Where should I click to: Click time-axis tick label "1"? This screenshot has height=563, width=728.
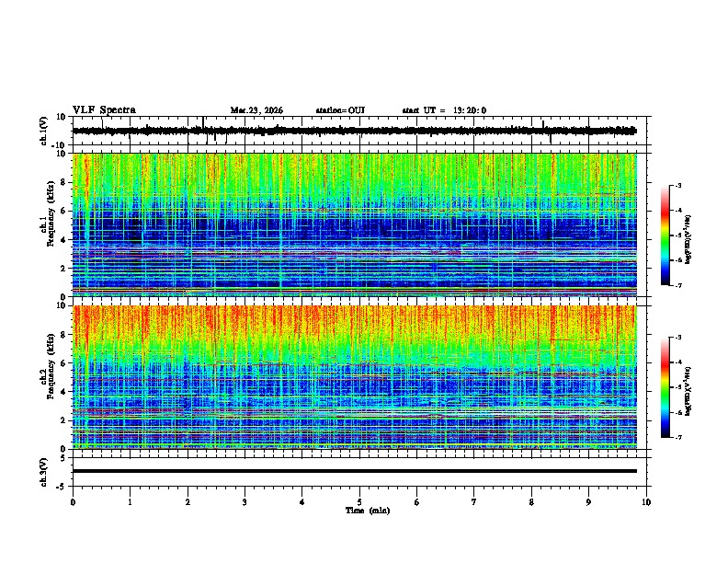(x=130, y=502)
